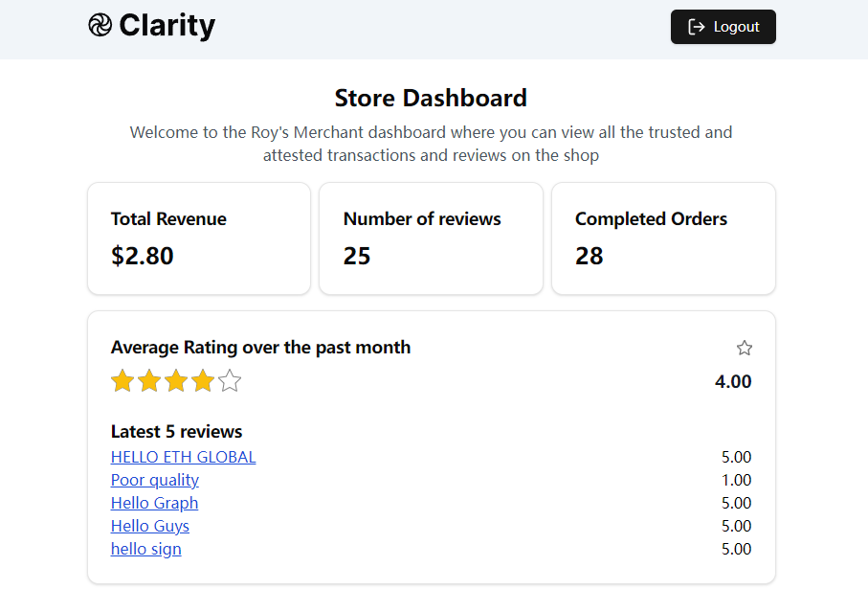
Task: Click the third gold rating star
Action: pos(176,381)
